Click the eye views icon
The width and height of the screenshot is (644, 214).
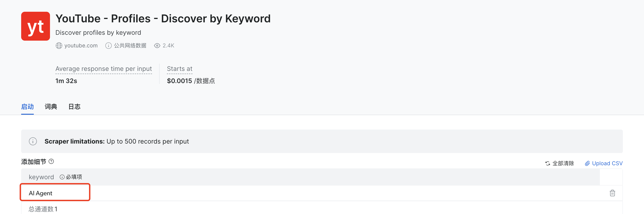click(x=157, y=46)
